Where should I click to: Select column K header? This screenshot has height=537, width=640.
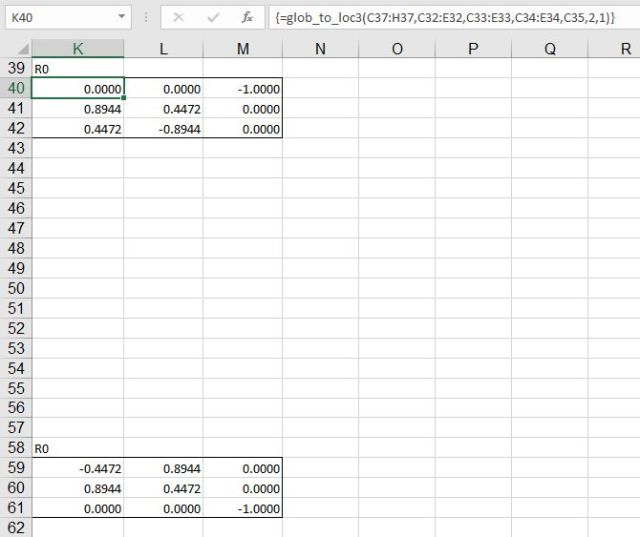point(78,49)
